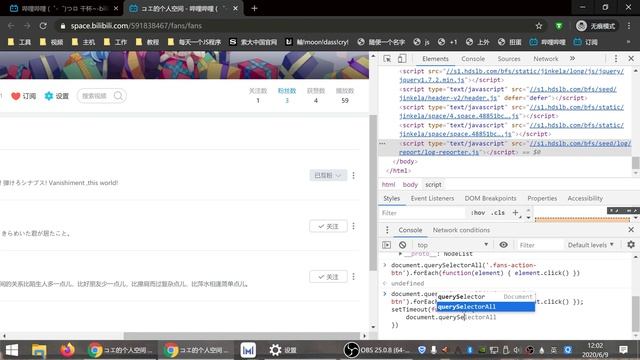
Task: Open the top JavaScript context dropdown
Action: pyautogui.click(x=452, y=245)
